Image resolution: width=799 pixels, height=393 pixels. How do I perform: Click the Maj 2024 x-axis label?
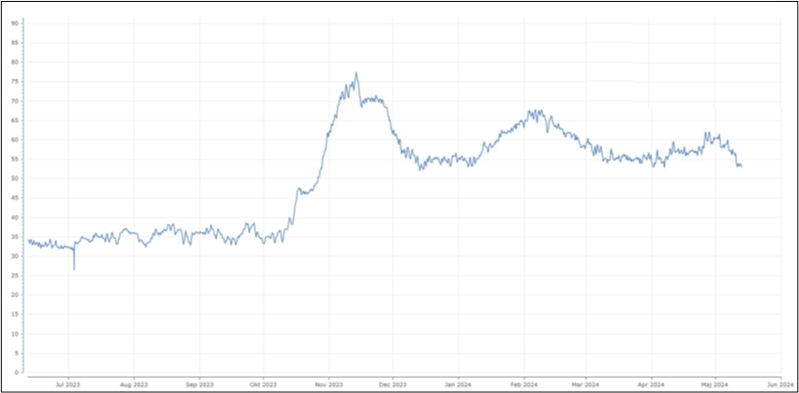714,383
